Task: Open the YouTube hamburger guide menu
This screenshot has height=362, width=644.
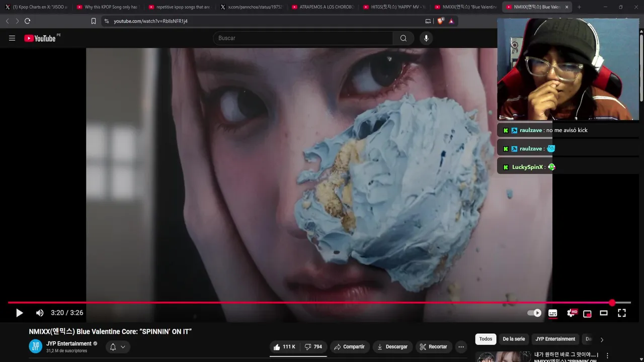Action: [12, 38]
